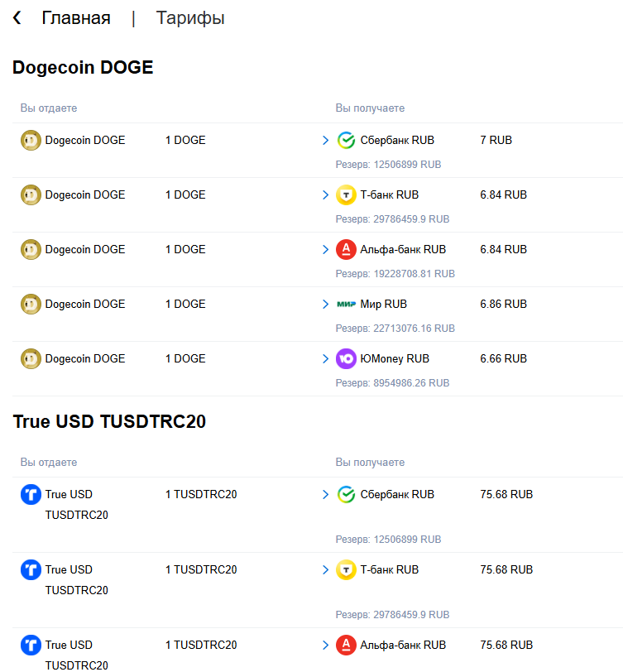
Task: Click the Dogecoin DOGE label in the Мир row
Action: coord(85,304)
